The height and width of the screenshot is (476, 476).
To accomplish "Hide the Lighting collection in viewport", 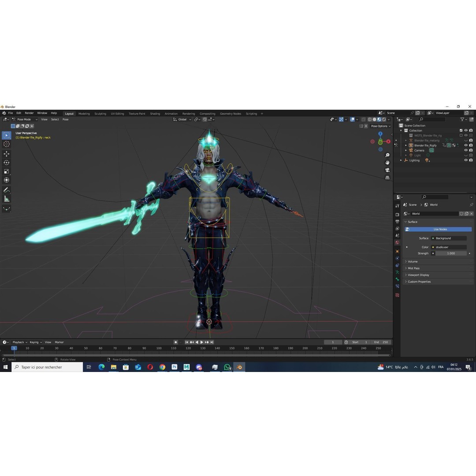I will (x=466, y=160).
